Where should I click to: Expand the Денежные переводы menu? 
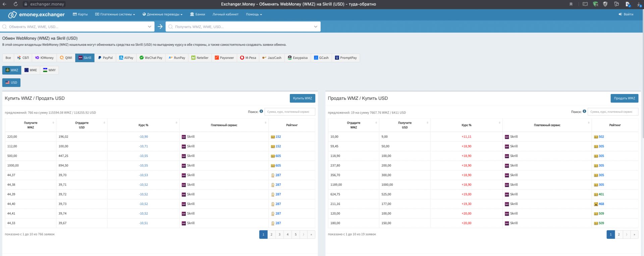[x=162, y=14]
